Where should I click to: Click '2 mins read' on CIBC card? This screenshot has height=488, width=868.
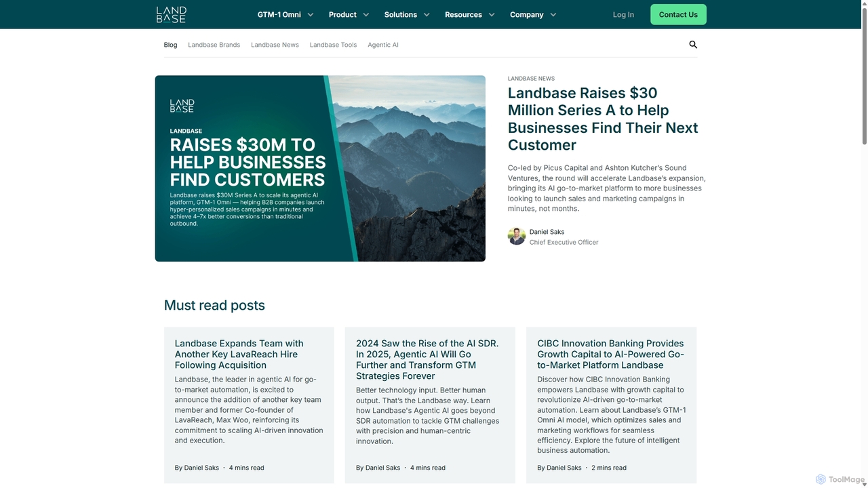[609, 468]
